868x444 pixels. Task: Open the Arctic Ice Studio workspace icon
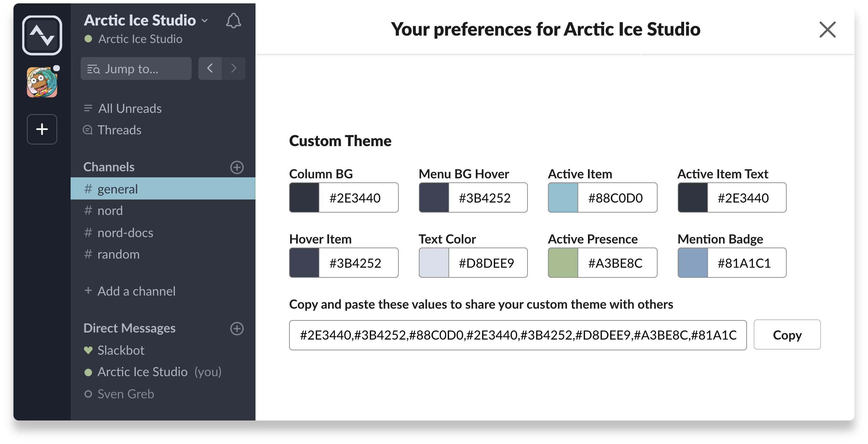coord(42,35)
